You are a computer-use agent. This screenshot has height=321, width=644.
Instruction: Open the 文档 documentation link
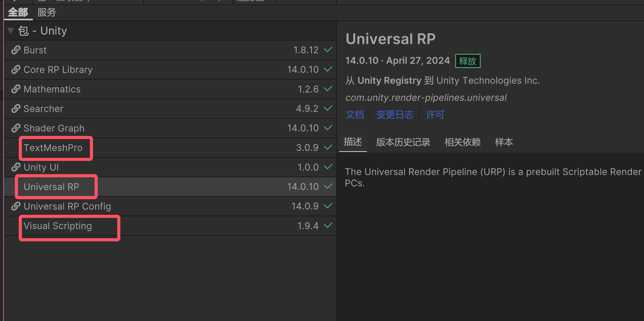click(x=355, y=115)
